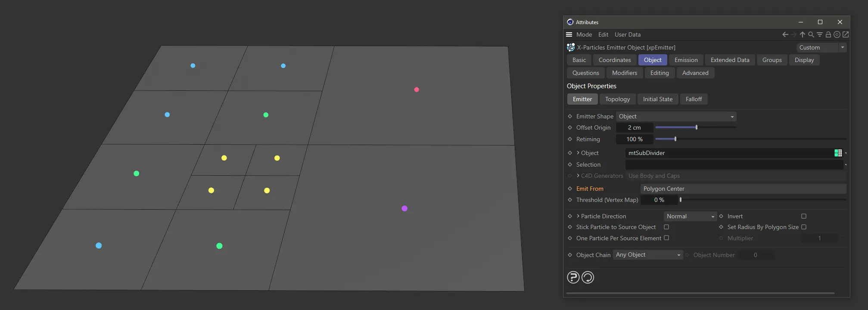868x310 pixels.
Task: Open the Object Chain Any Object dropdown
Action: coord(648,255)
